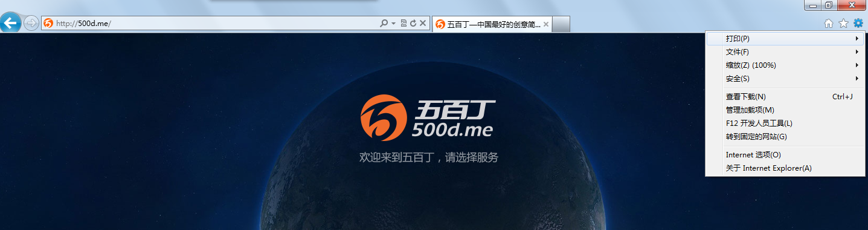868x230 pixels.
Task: Open a new tab with the blank tab button
Action: (x=561, y=24)
